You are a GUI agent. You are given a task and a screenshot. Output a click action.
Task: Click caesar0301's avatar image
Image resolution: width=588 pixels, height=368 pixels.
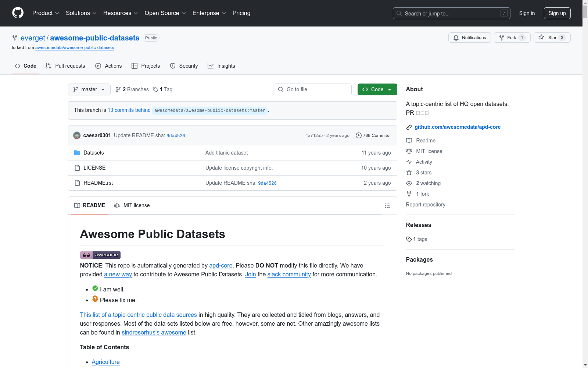77,135
